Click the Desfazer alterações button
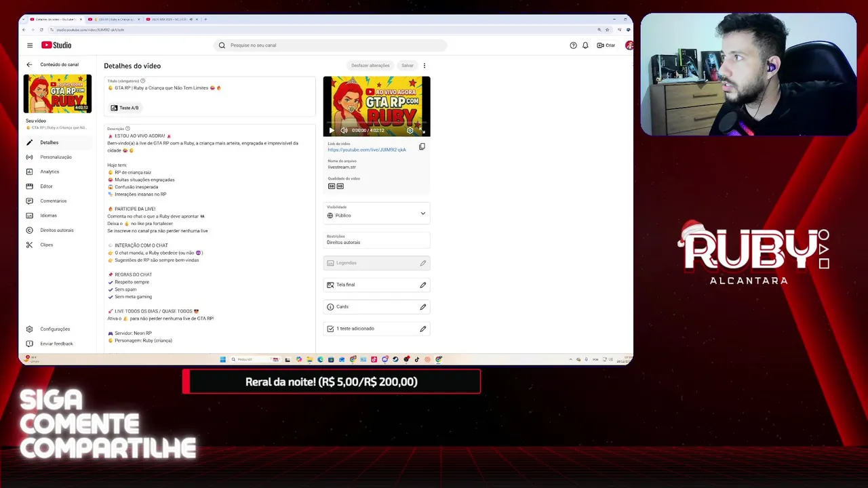This screenshot has width=868, height=488. pos(370,66)
